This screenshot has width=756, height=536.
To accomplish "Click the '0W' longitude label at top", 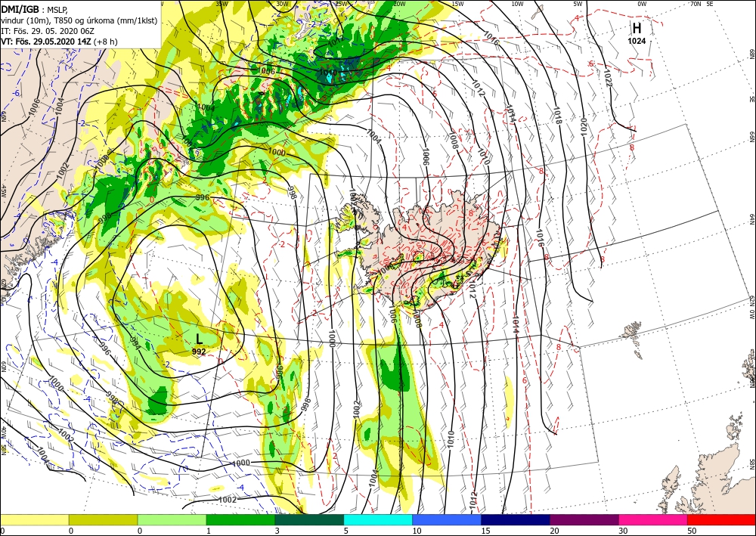I will click(642, 4).
